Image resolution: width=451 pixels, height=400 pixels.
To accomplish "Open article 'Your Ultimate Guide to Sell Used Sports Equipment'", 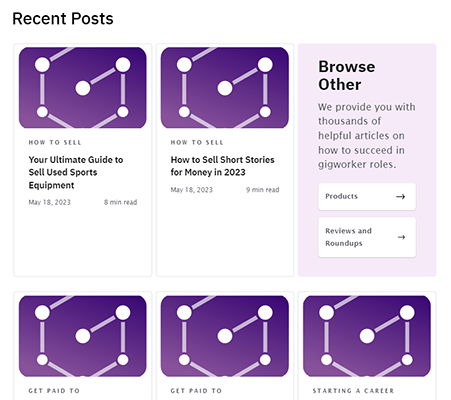I will click(x=76, y=172).
